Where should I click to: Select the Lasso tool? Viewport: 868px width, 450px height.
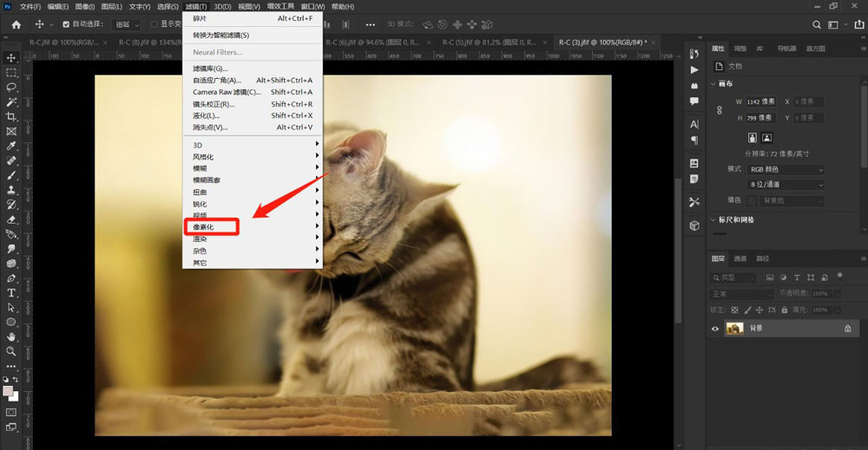pos(11,88)
